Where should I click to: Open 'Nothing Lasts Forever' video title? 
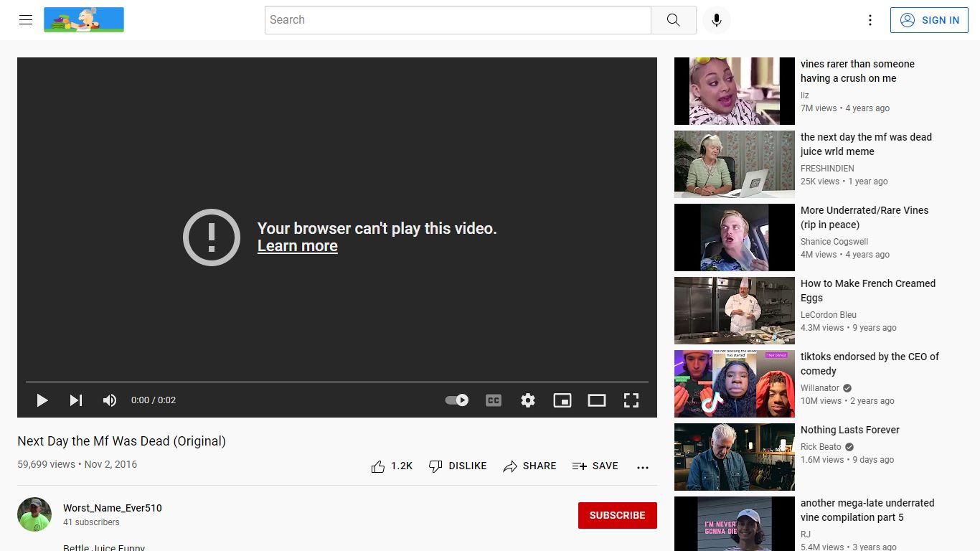(850, 430)
